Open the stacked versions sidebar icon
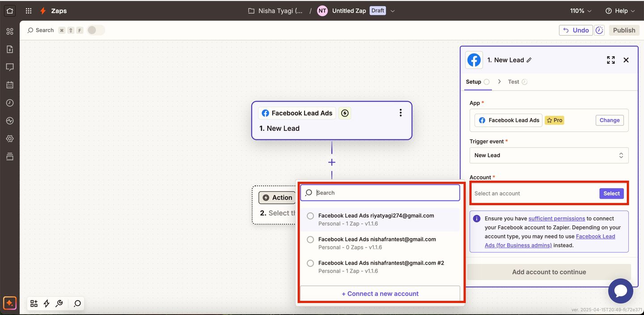Image resolution: width=644 pixels, height=315 pixels. pos(10,156)
